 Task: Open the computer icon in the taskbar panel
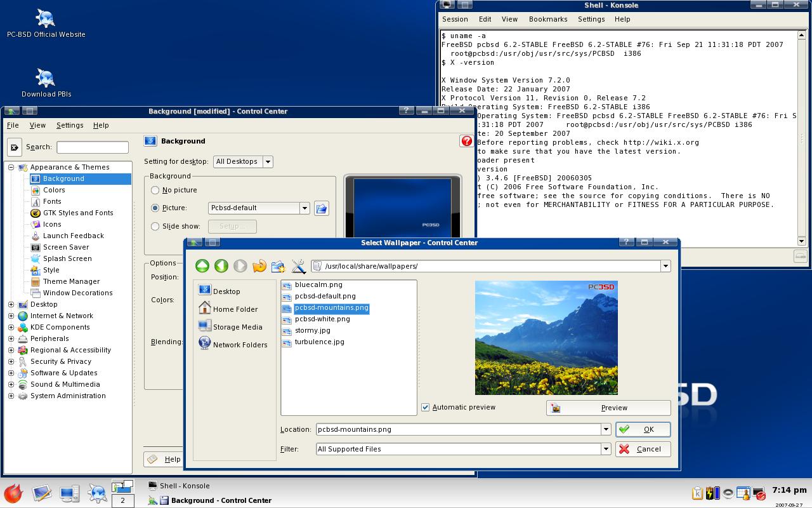tap(69, 493)
